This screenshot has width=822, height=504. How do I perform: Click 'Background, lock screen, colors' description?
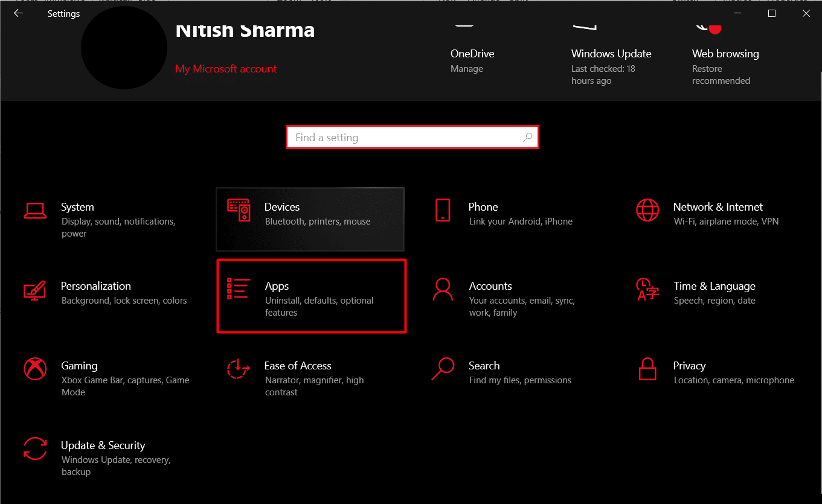click(x=124, y=301)
